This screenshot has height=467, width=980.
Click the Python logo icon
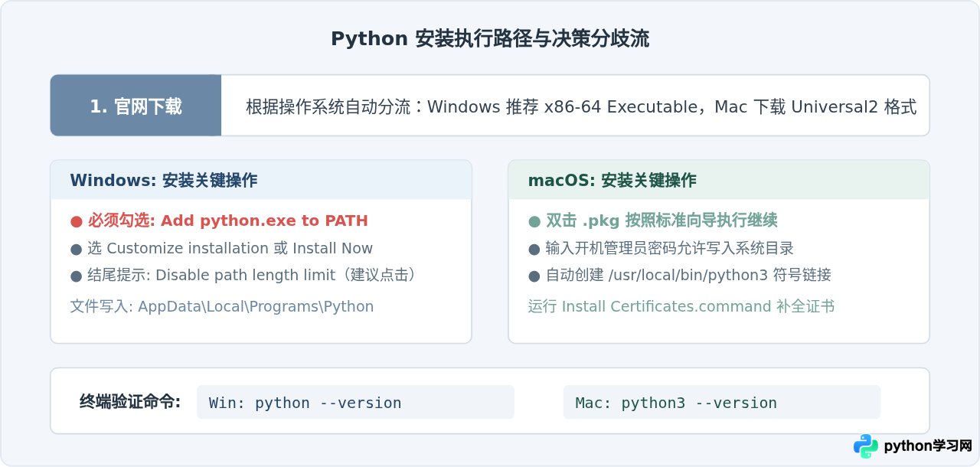point(866,446)
